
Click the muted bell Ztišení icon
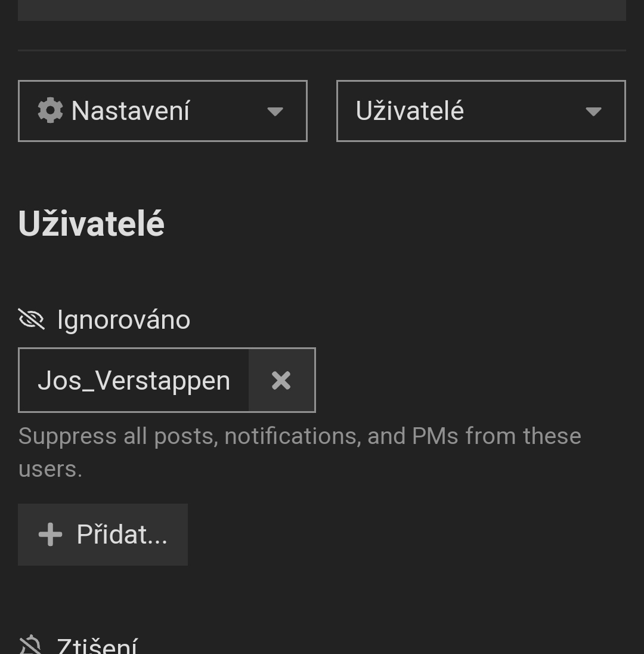click(31, 644)
